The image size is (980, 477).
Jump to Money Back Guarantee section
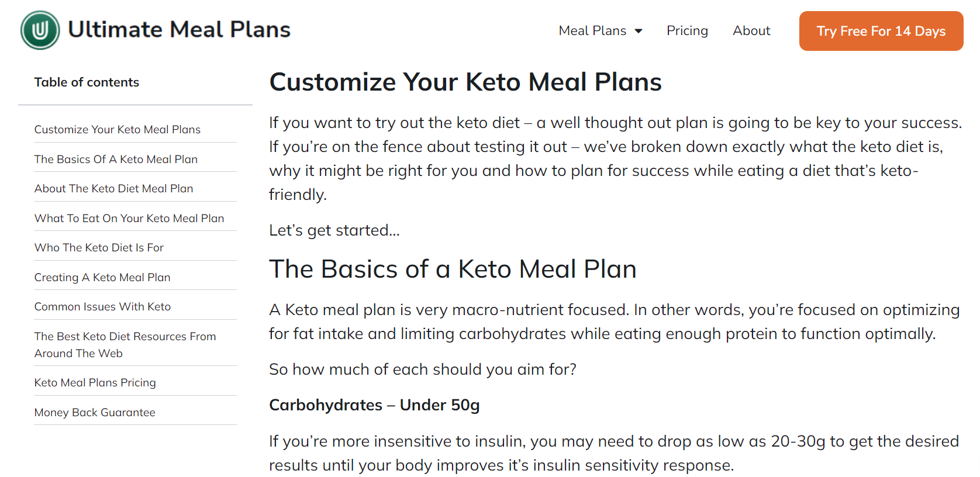point(95,412)
